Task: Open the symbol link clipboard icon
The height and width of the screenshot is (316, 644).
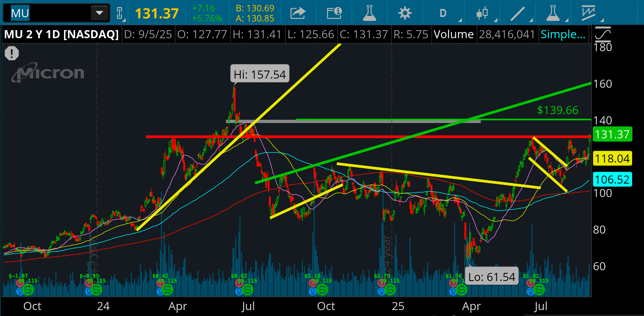Action: (x=120, y=13)
